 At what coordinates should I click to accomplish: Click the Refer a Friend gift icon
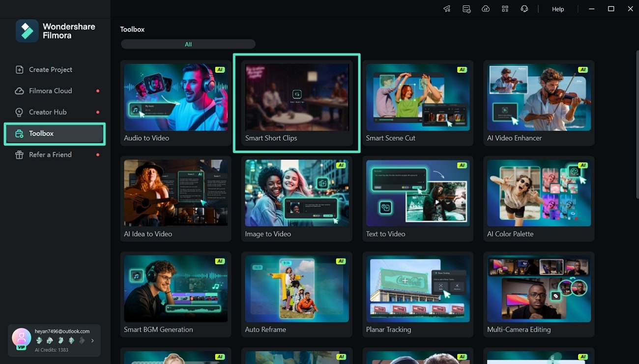pyautogui.click(x=19, y=155)
